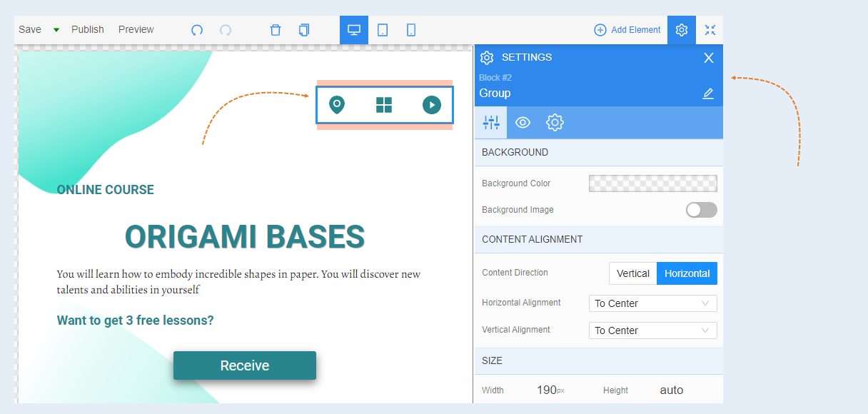This screenshot has width=868, height=414.
Task: Open the Horizontal Alignment dropdown
Action: point(653,303)
